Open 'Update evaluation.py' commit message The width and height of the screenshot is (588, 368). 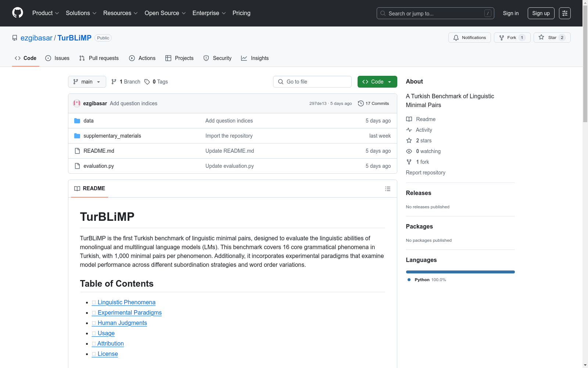230,166
